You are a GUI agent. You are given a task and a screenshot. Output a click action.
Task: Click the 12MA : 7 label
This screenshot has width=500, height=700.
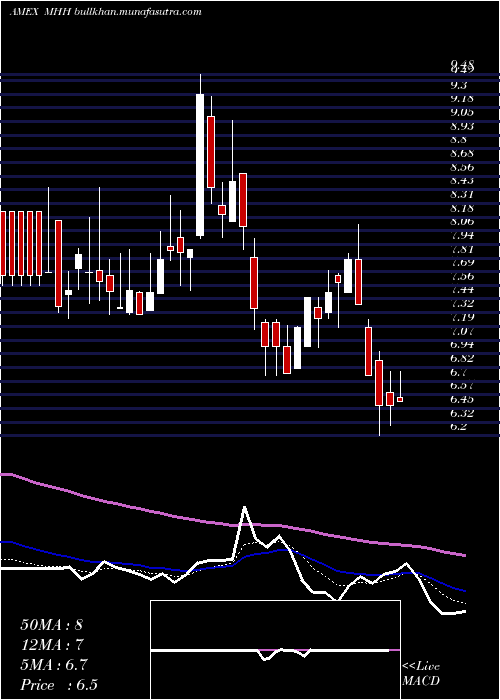pyautogui.click(x=52, y=645)
